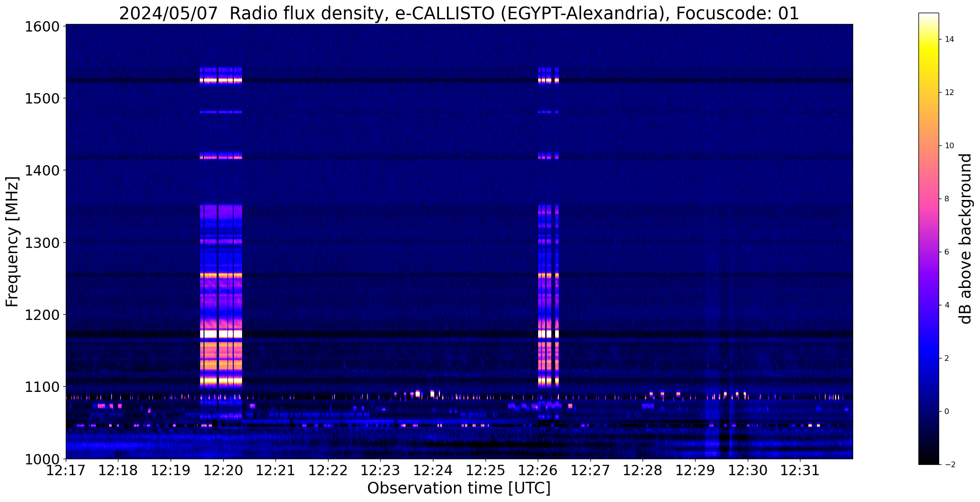Click the colorbar tick label 14
Viewport: 980px width, 502px height.
(x=949, y=40)
